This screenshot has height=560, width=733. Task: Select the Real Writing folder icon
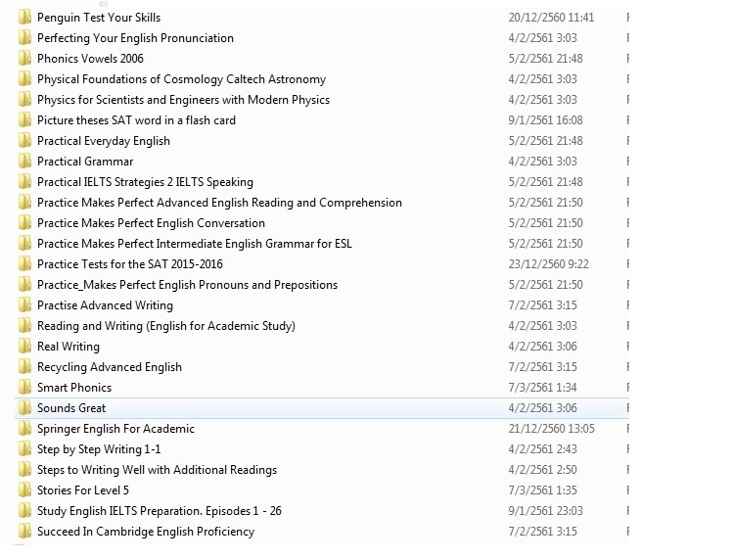point(24,347)
